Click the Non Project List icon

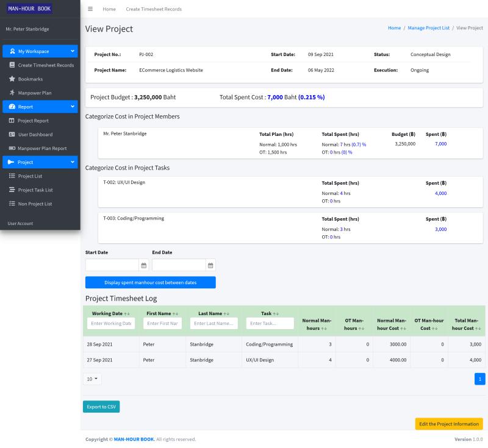pos(12,204)
